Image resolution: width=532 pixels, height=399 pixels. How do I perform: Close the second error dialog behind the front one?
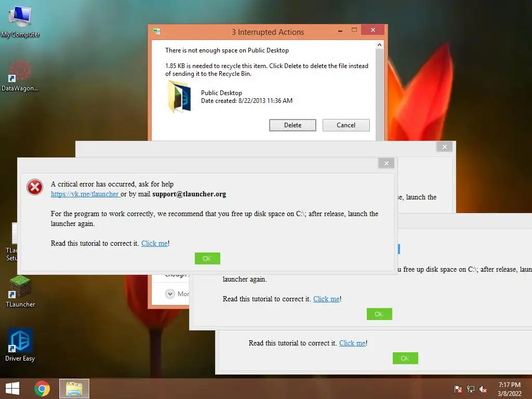pyautogui.click(x=445, y=147)
